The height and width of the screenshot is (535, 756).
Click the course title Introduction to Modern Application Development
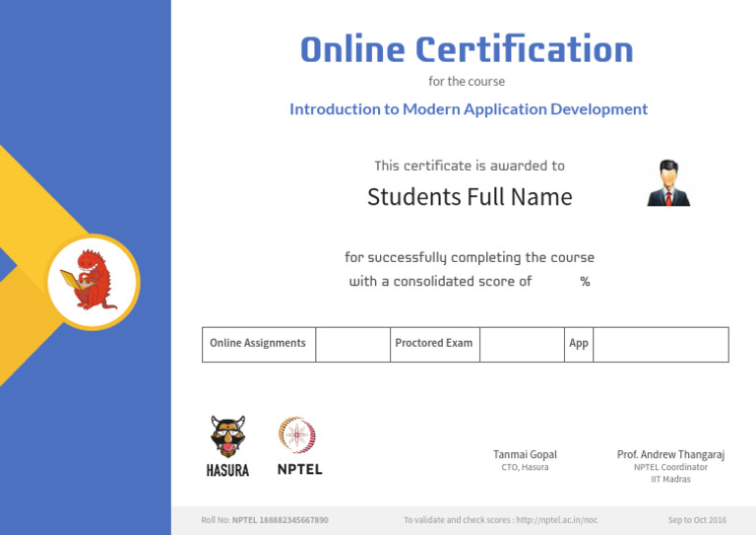469,109
